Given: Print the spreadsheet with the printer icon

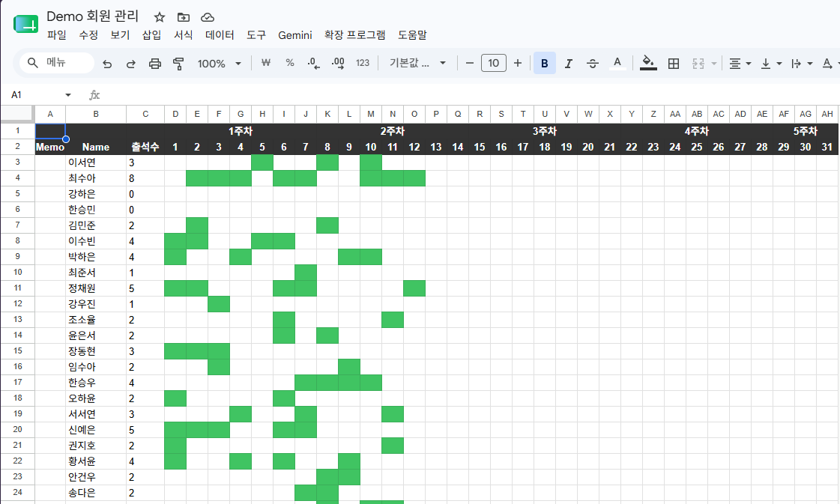Looking at the screenshot, I should point(155,64).
